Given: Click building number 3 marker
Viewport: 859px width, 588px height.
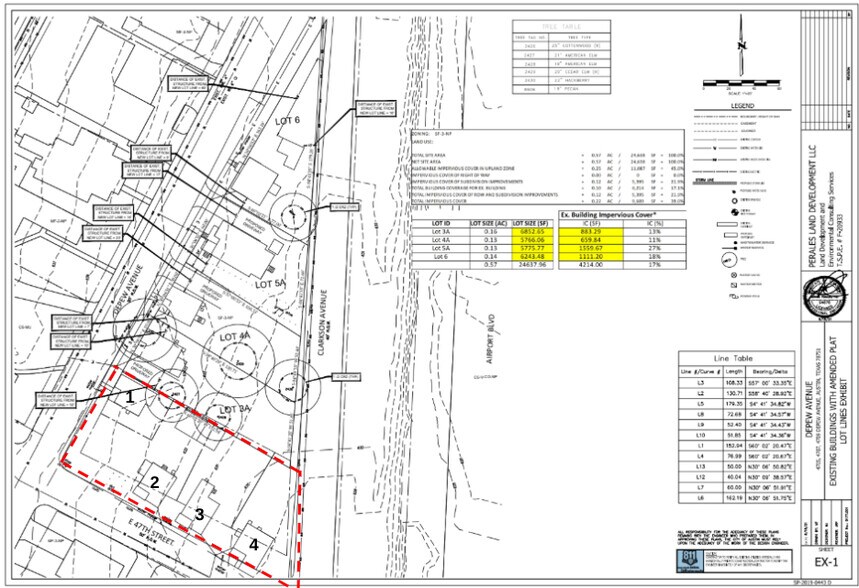Looking at the screenshot, I should coord(199,514).
